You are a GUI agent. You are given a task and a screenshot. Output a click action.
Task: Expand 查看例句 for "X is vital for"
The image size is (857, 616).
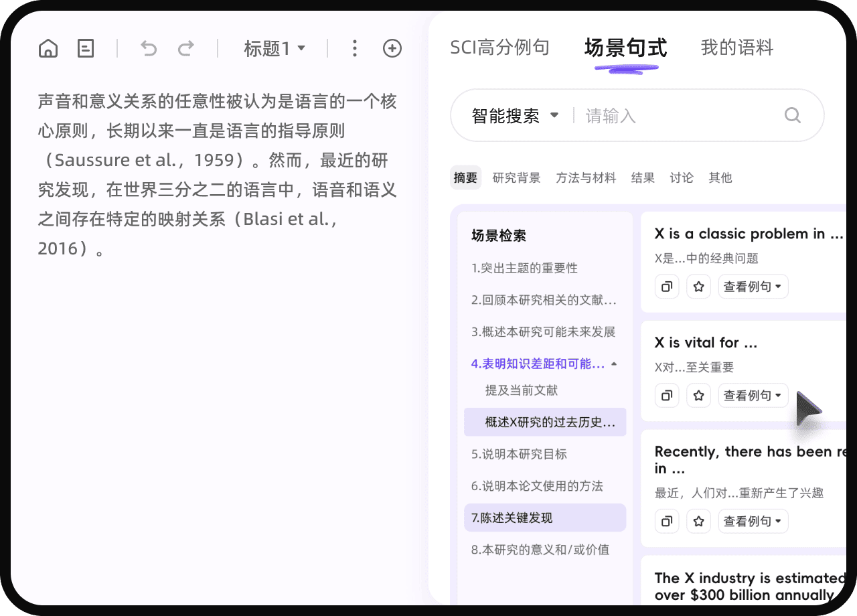pos(753,396)
